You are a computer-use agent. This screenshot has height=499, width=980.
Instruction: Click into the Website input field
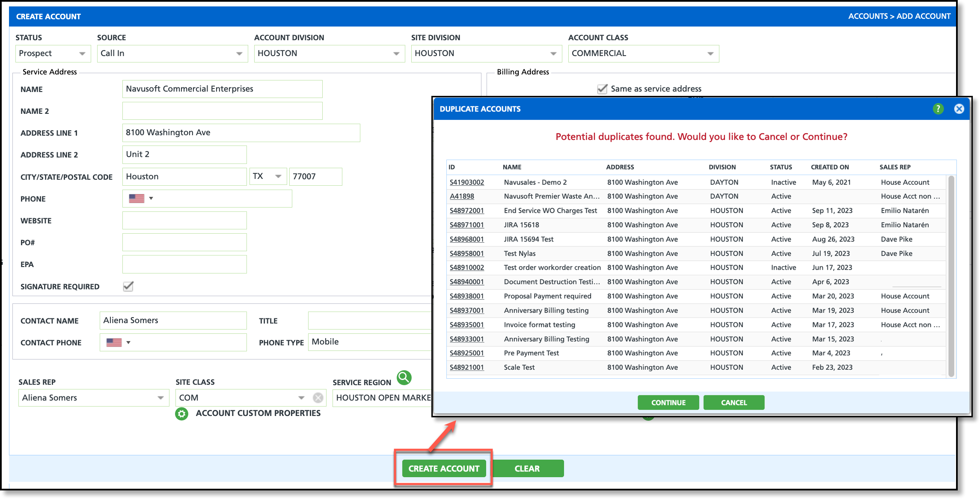pos(184,221)
